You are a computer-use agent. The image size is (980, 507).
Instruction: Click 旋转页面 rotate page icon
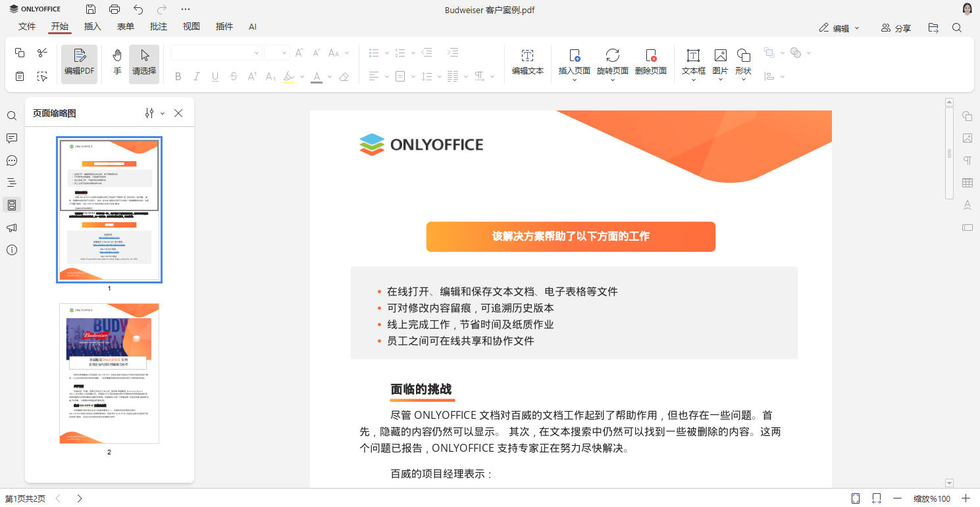613,55
